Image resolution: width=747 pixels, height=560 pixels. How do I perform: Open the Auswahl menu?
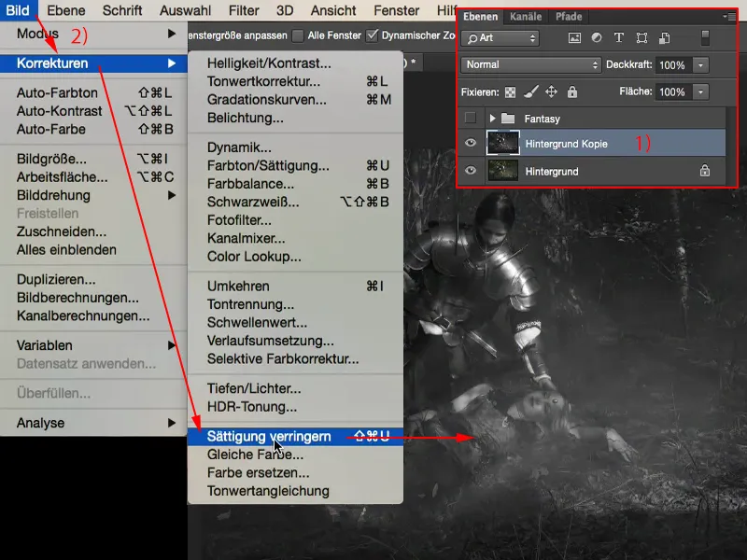point(185,10)
